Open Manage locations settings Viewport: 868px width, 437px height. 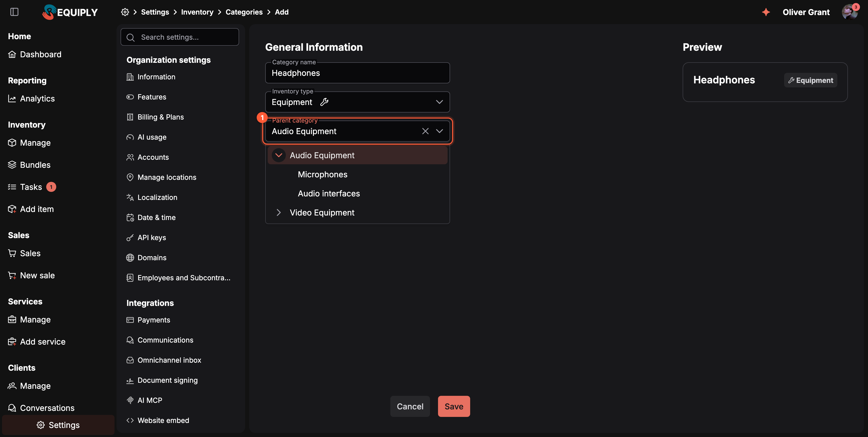tap(161, 177)
